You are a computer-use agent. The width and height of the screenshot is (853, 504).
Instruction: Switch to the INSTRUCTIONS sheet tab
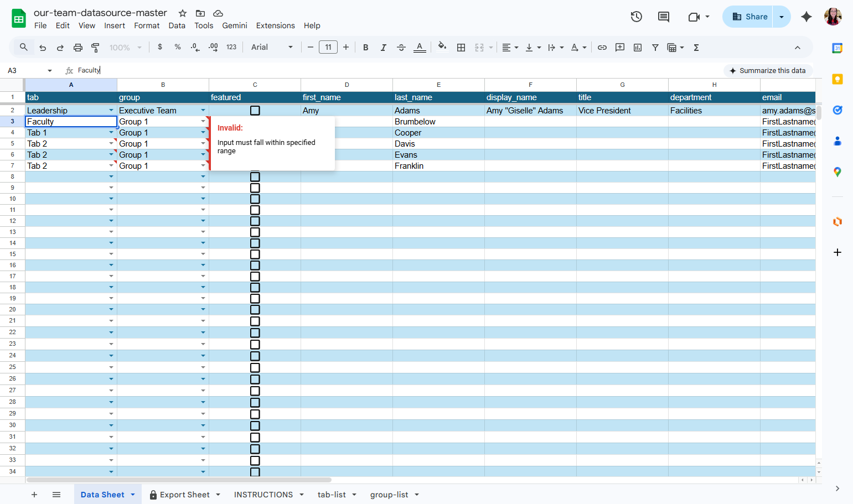click(263, 495)
